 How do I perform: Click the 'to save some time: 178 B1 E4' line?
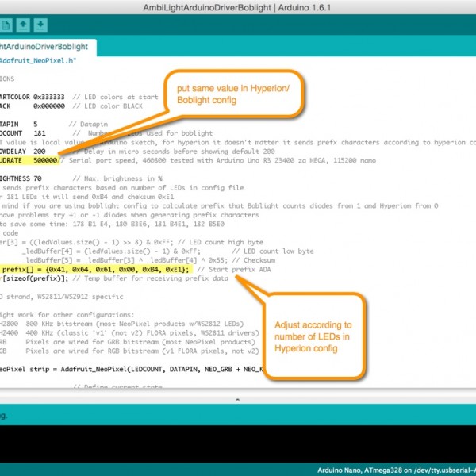point(112,224)
